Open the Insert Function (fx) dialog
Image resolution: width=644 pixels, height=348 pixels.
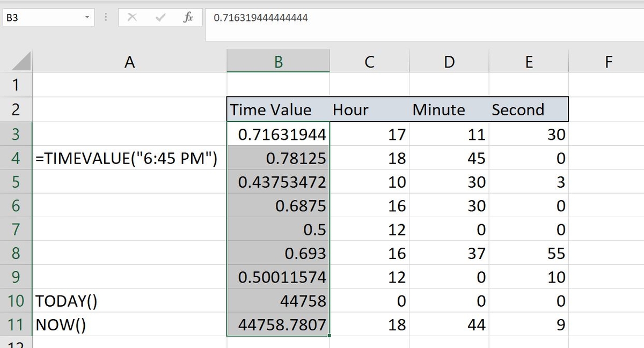[187, 17]
